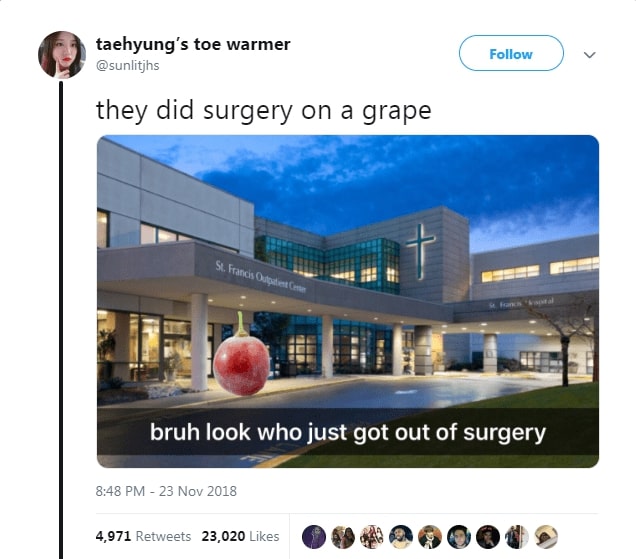This screenshot has width=636, height=559.
Task: View the 23,020 Likes list
Action: [241, 536]
